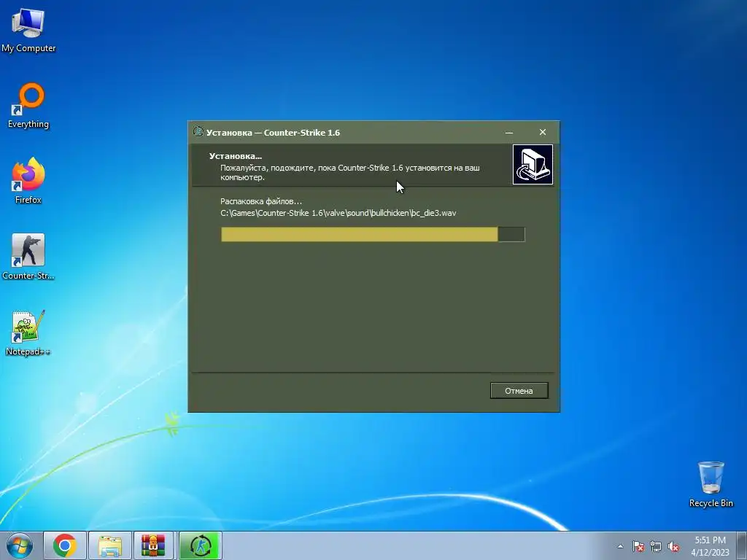
Task: Open the Action Center flag icon
Action: tap(638, 546)
